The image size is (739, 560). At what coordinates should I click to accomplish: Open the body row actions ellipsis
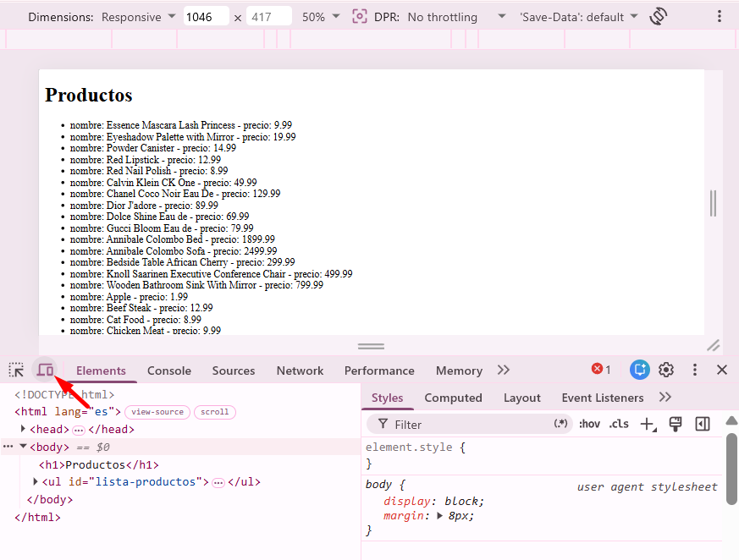pyautogui.click(x=8, y=446)
